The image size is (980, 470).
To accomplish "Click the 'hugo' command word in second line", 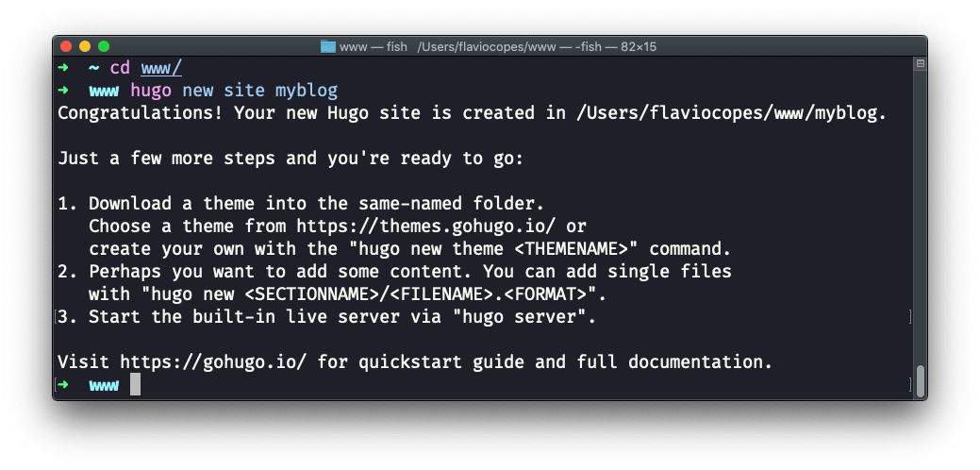I will (x=151, y=91).
